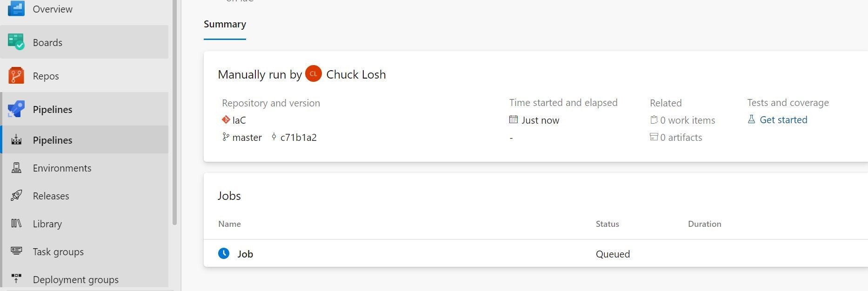Click the Repos icon
The width and height of the screenshot is (868, 291).
click(x=16, y=75)
